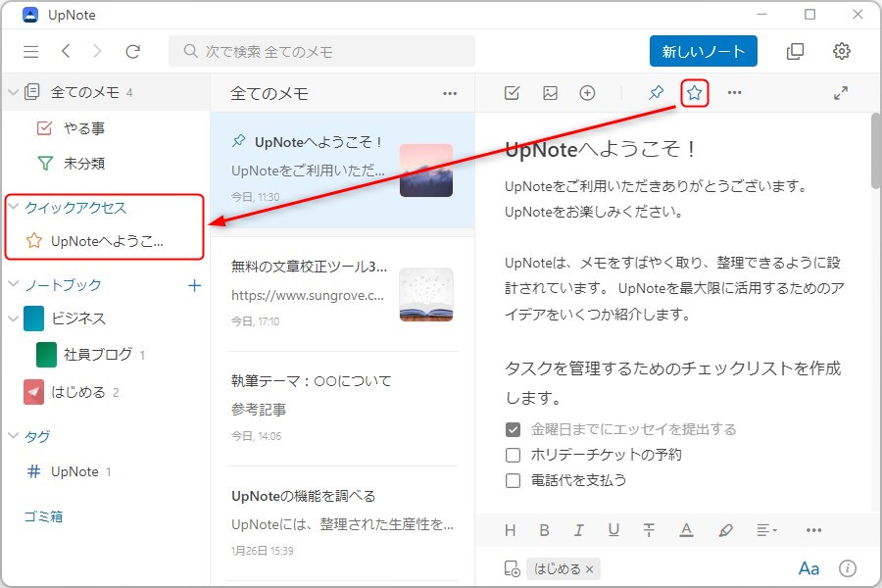
Task: Toggle strikethrough formatting
Action: coord(649,530)
